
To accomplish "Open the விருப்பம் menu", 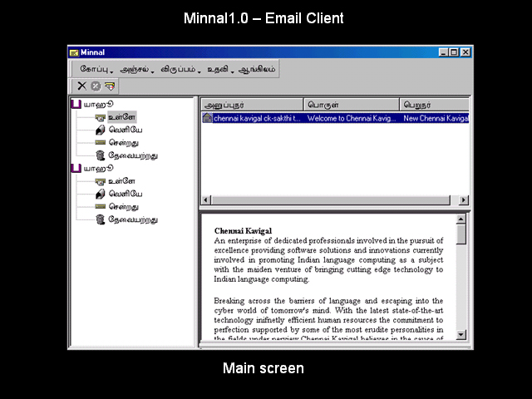I will coord(180,69).
